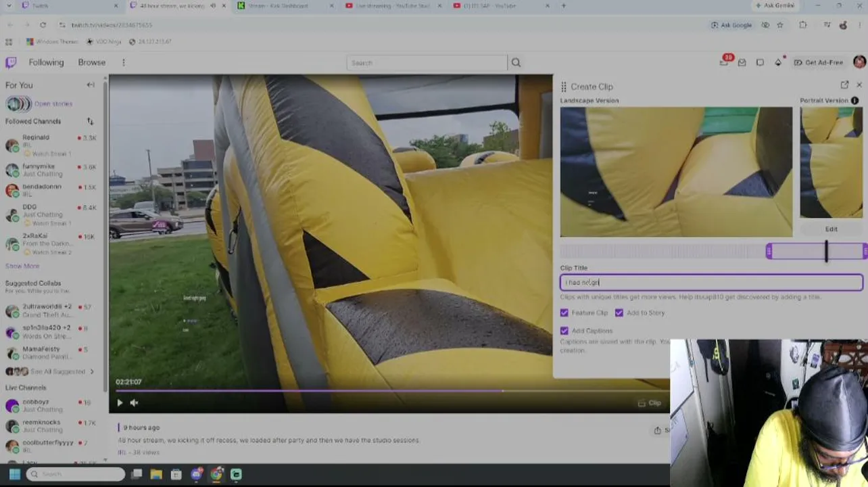Click the Portrait Version clip preview
This screenshot has height=487, width=868.
pyautogui.click(x=831, y=162)
